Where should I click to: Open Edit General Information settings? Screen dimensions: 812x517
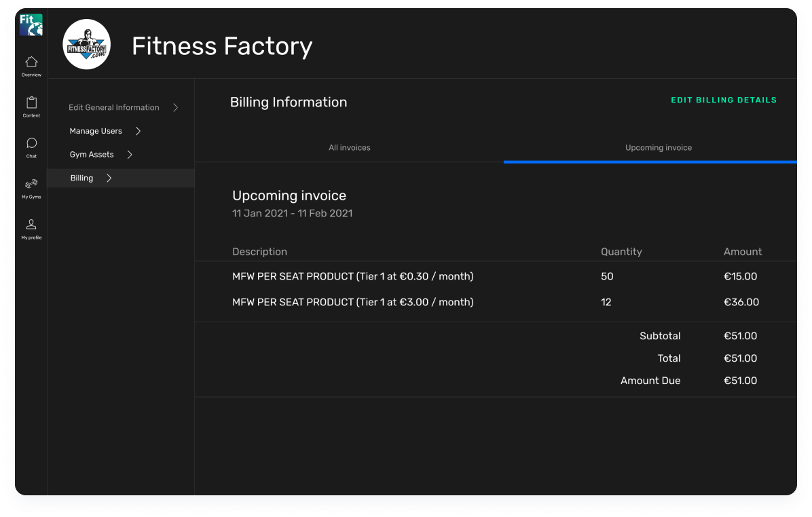(114, 107)
